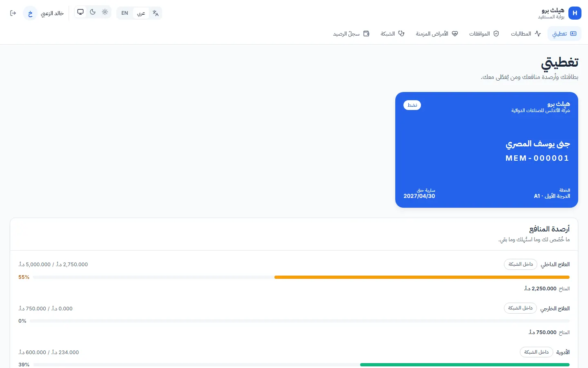Image resolution: width=588 pixels, height=368 pixels.
Task: View the سجلّ الرصيد tab
Action: (351, 34)
